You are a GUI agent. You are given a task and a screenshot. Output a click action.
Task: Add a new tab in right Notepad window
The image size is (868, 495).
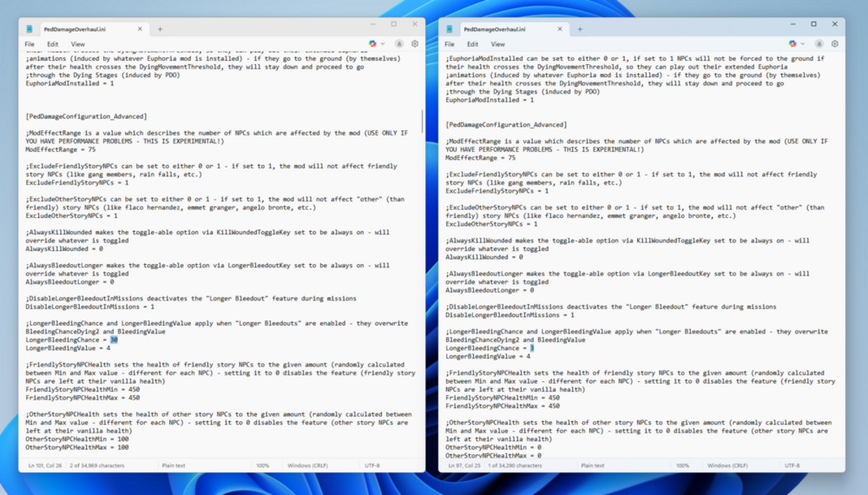coord(580,29)
